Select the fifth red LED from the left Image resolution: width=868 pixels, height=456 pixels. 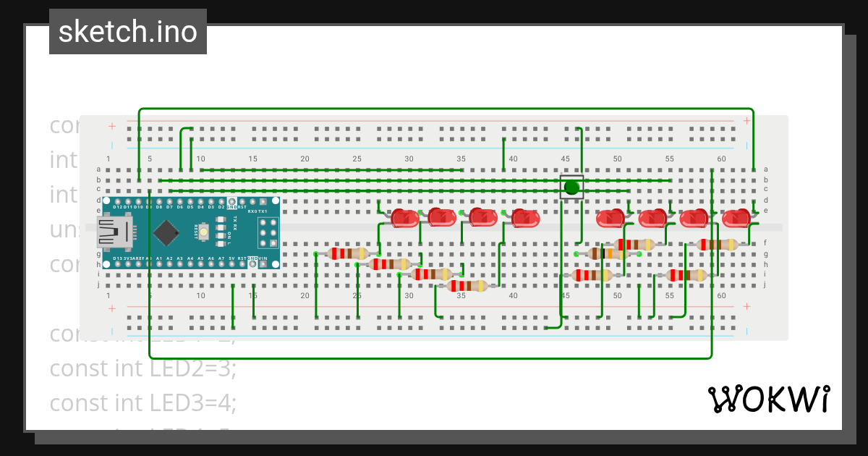pyautogui.click(x=610, y=217)
